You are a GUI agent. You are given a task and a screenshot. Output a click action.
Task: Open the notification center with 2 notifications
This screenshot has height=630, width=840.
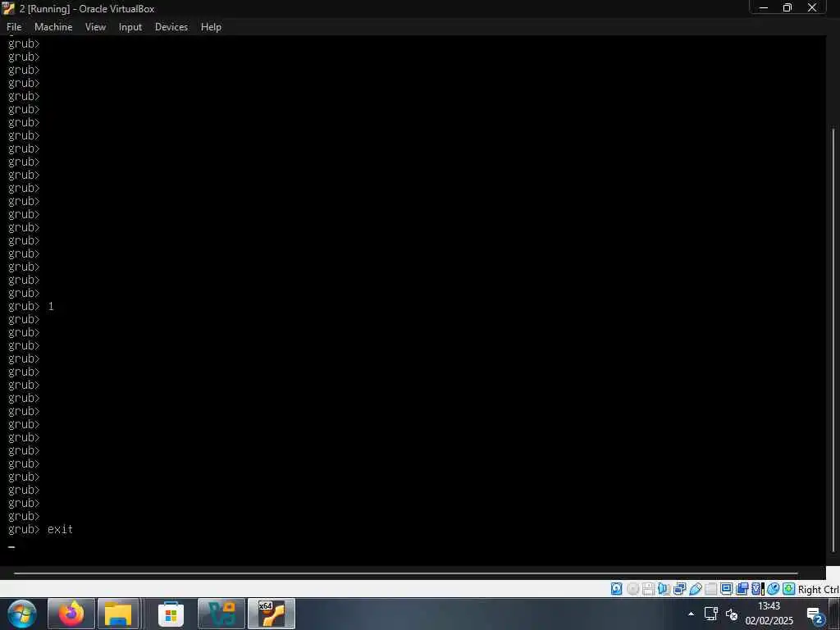(x=815, y=615)
